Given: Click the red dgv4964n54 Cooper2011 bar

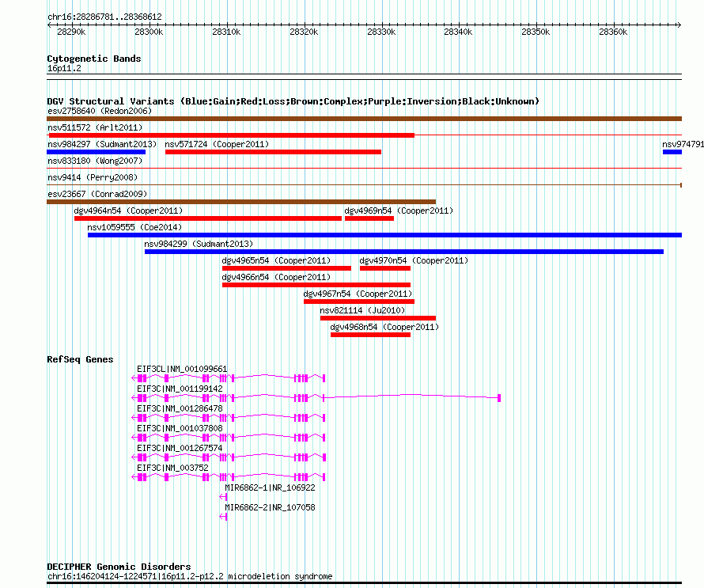Looking at the screenshot, I should pos(208,218).
